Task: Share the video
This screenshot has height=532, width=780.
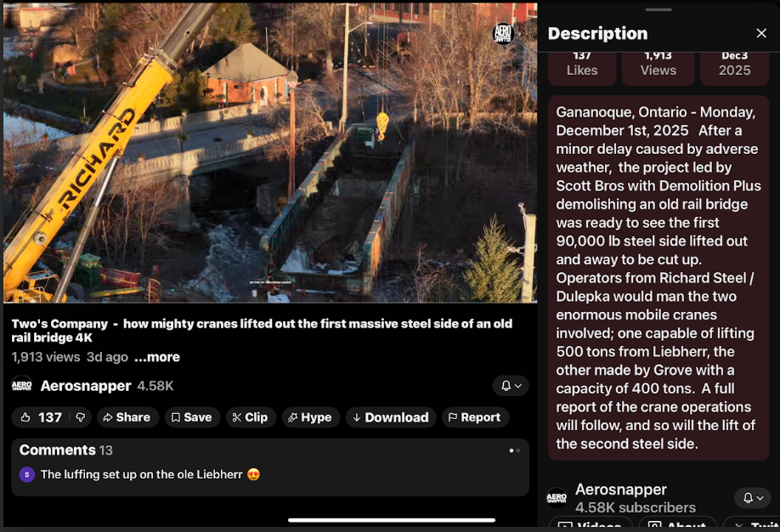Action: (127, 417)
